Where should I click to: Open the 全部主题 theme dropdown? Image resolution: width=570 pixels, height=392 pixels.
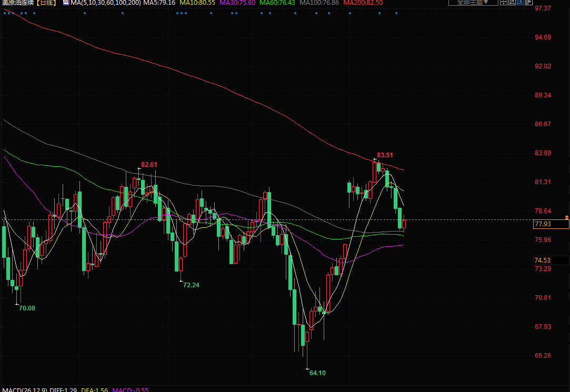click(473, 2)
